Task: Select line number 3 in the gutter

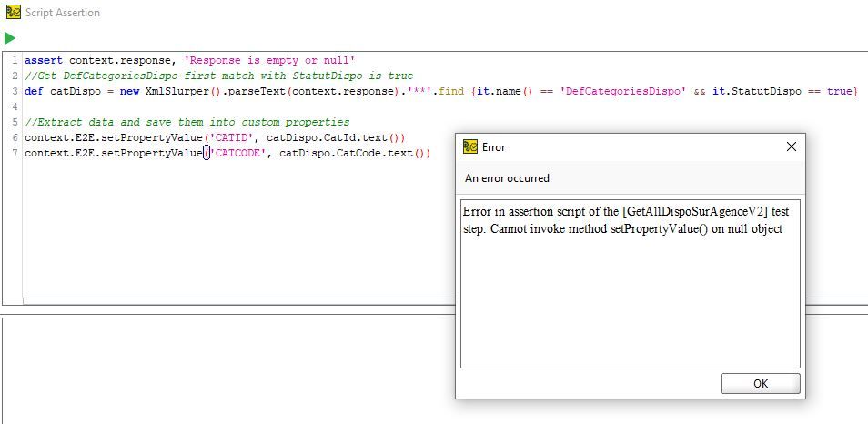Action: pos(15,92)
